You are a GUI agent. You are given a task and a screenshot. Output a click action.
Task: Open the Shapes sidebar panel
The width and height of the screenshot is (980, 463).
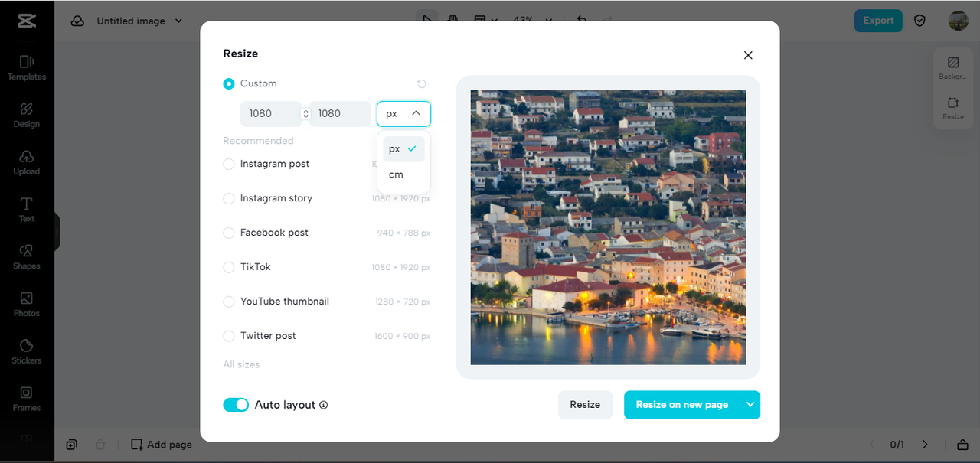tap(27, 256)
